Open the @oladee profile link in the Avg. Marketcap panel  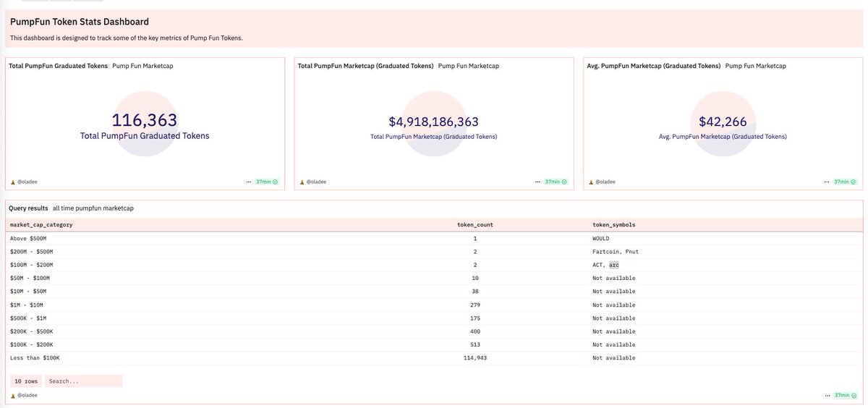click(x=605, y=182)
